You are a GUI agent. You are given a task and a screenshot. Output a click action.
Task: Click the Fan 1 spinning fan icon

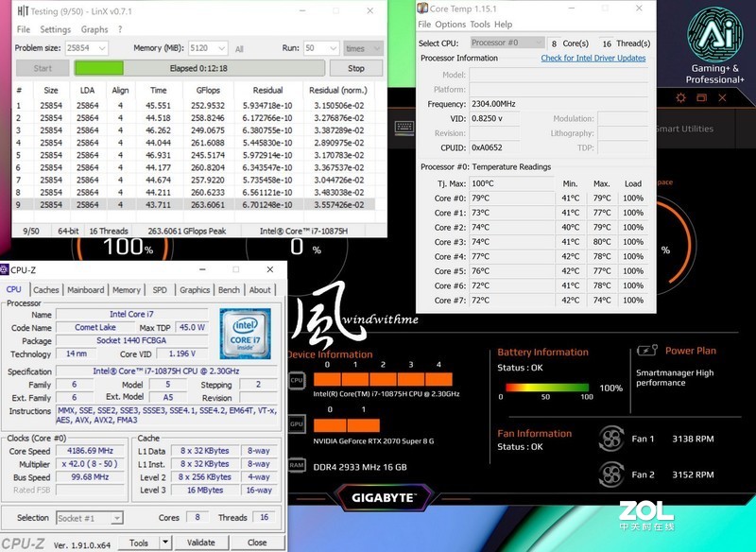coord(612,439)
